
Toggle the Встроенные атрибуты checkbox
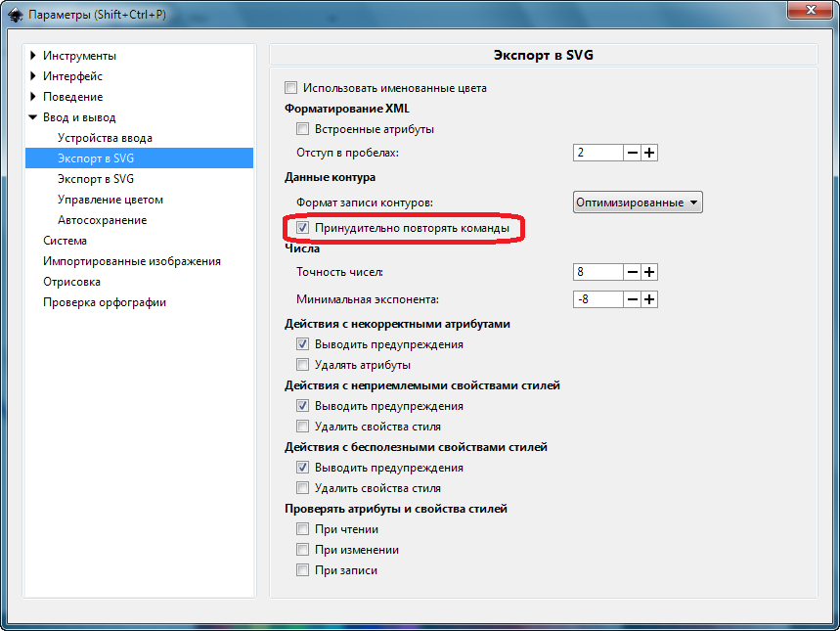[x=302, y=129]
